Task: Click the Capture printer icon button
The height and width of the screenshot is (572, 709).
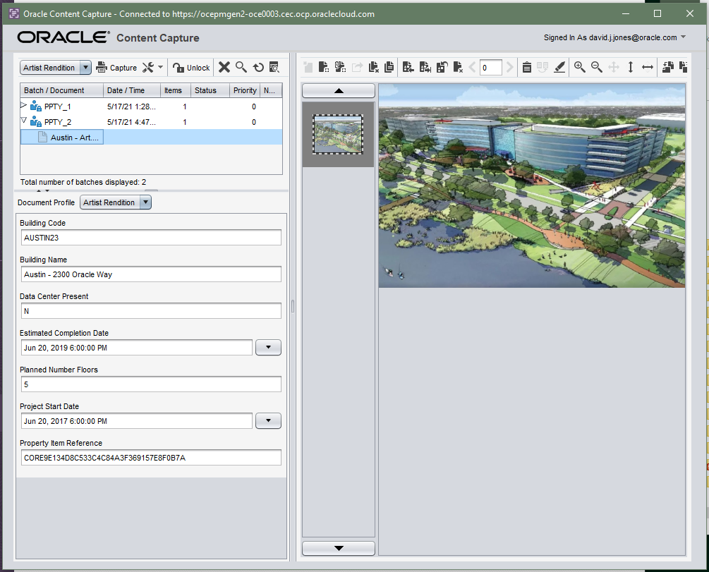Action: 116,68
